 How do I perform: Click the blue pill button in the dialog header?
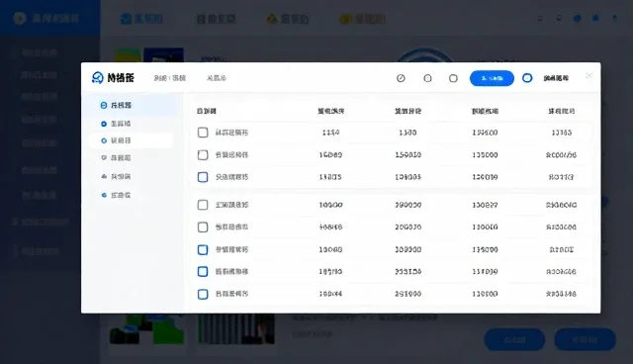(492, 78)
